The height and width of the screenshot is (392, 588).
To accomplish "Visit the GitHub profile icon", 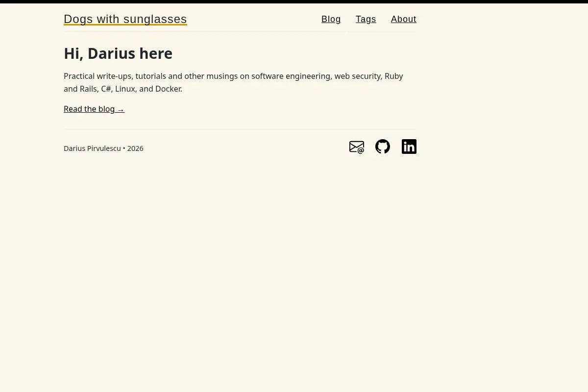I will tap(383, 147).
